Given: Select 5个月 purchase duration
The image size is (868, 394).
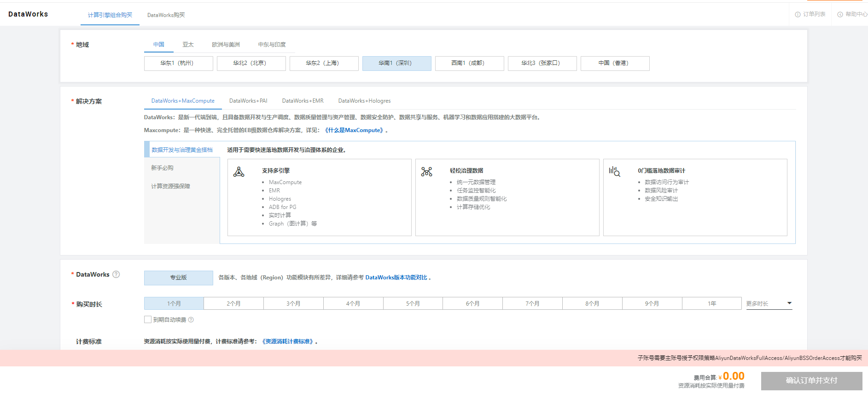Looking at the screenshot, I should point(413,304).
